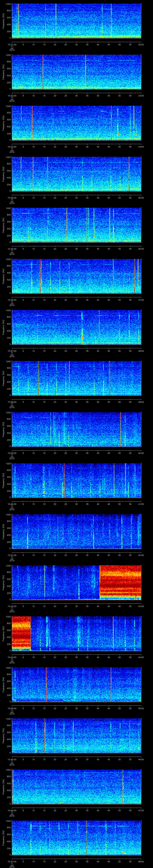Viewport: 153px width, 868px height.
Task: Select the spectrogram panel starting at 15:33:00
Action: [x=76, y=123]
